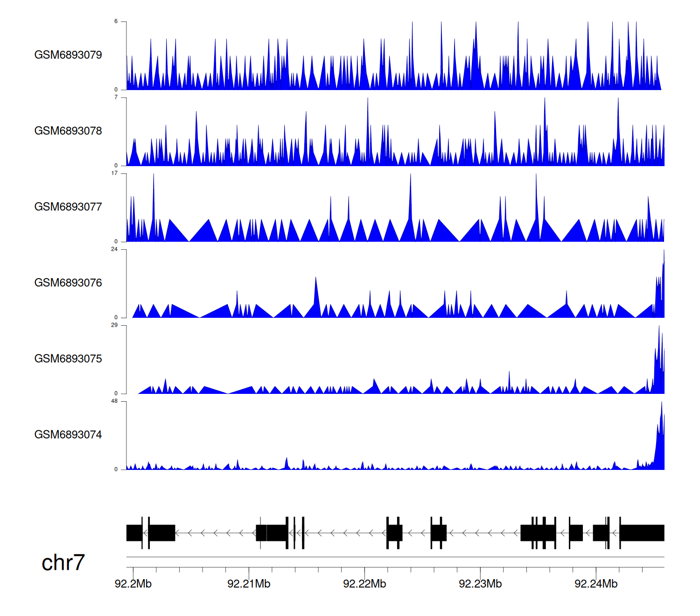This screenshot has height=616, width=700.
Task: Select the 92.21Mb position label
Action: tap(249, 584)
